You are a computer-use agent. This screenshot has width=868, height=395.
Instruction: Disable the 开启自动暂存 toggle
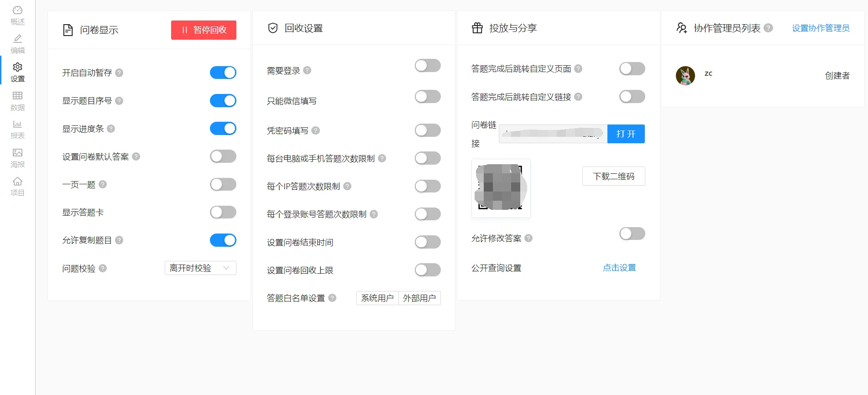[x=223, y=73]
